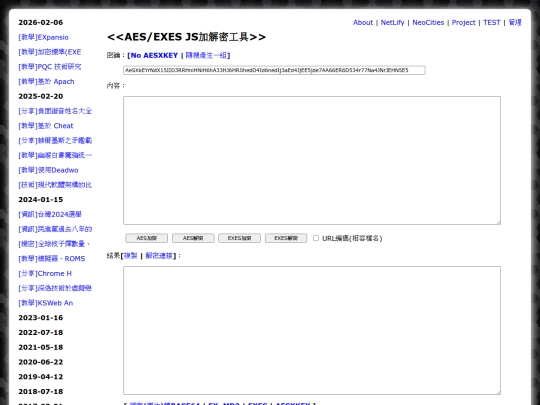Click the EXES加密 button
This screenshot has width=540, height=405.
239,238
